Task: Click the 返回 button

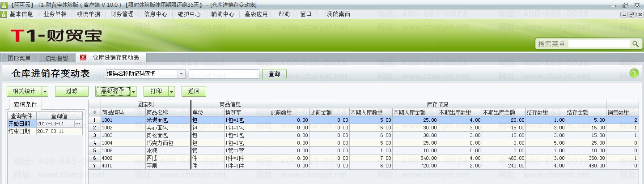Action: [194, 91]
